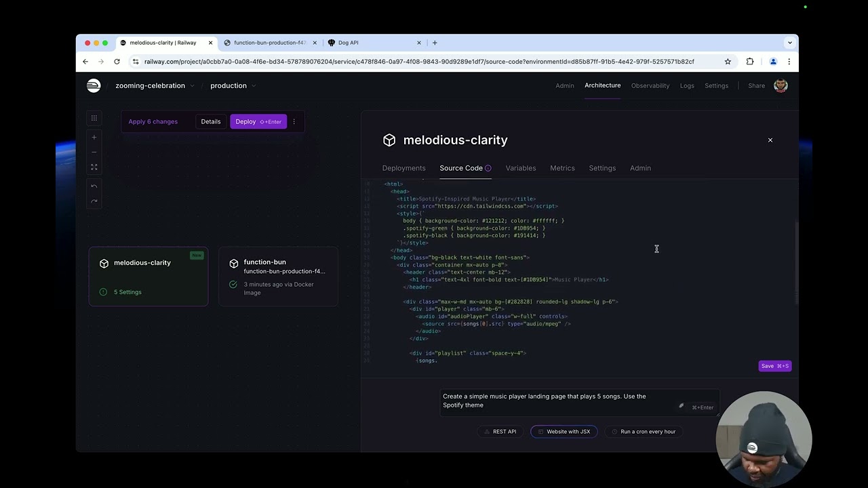This screenshot has width=868, height=488.
Task: Click the cube icon on function-bun card
Action: point(234,263)
